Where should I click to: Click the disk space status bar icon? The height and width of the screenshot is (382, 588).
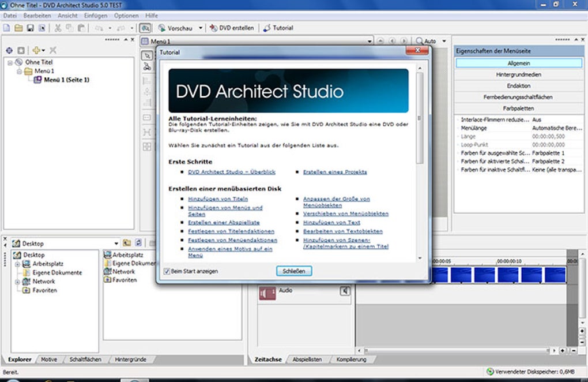[490, 372]
